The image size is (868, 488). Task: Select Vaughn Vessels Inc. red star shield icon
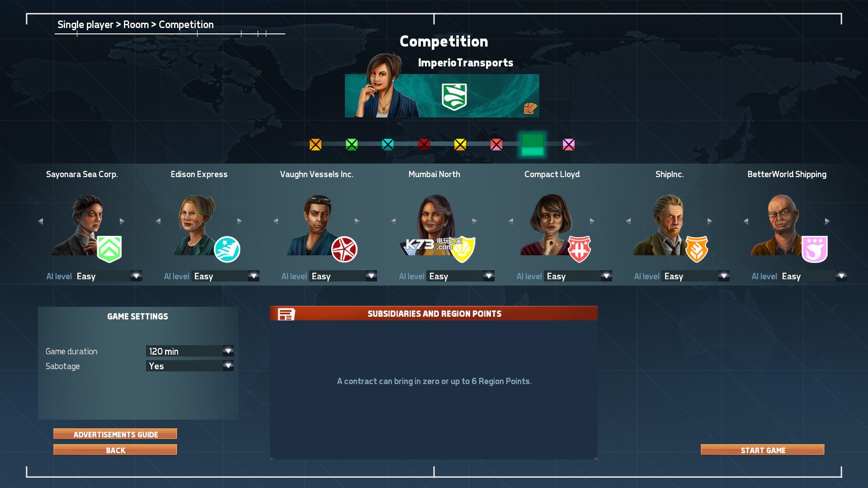coord(344,249)
